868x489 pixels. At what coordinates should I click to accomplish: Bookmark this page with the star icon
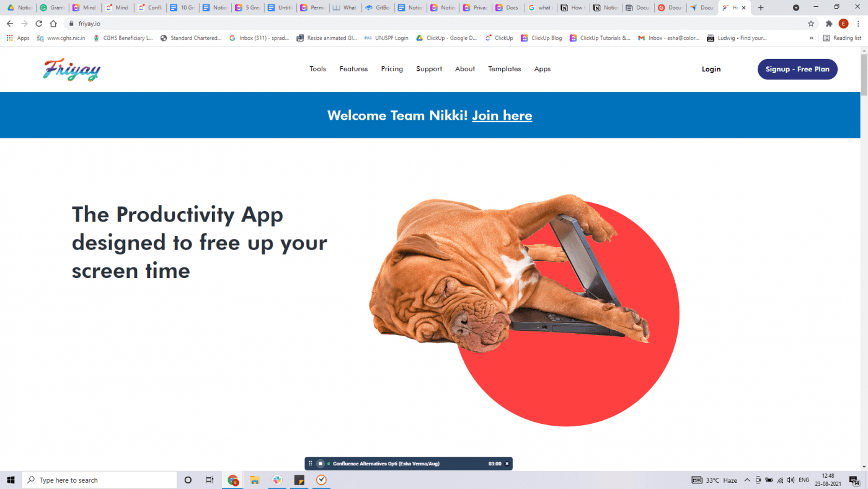point(811,24)
